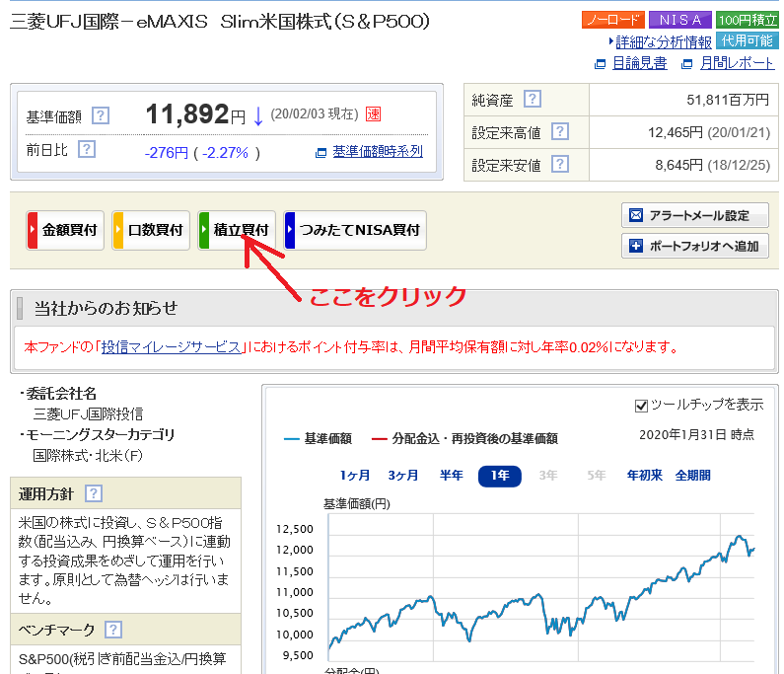The height and width of the screenshot is (674, 784).
Task: Open help icon beside 設定来高値
Action: [560, 131]
